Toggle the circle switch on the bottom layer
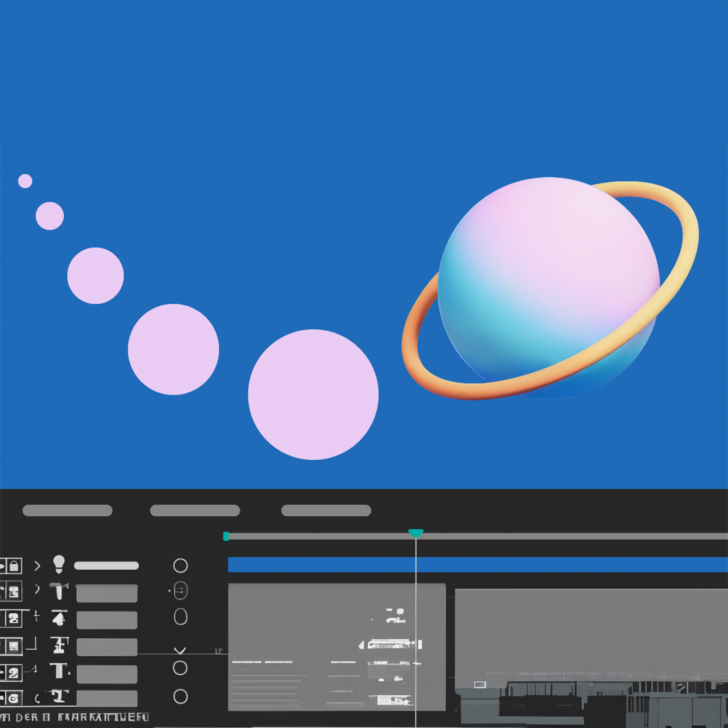 (x=180, y=696)
